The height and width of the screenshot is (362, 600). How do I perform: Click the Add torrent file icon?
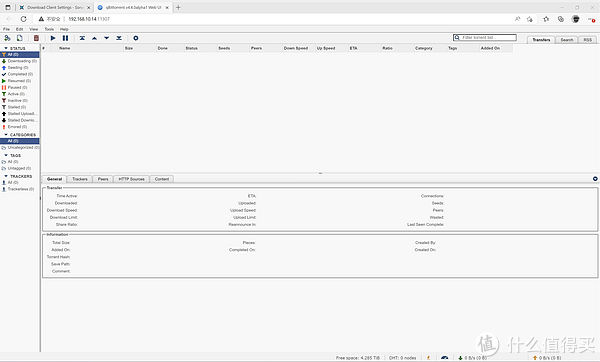(20, 38)
